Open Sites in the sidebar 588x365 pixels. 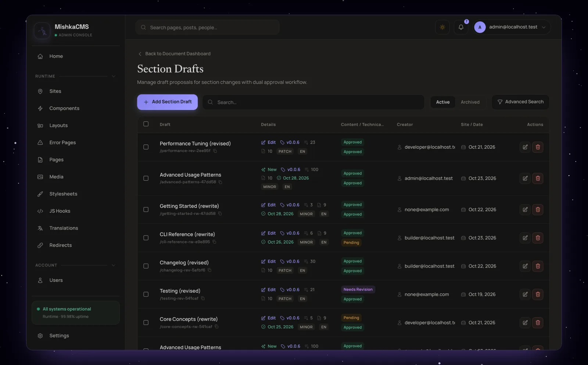point(76,91)
